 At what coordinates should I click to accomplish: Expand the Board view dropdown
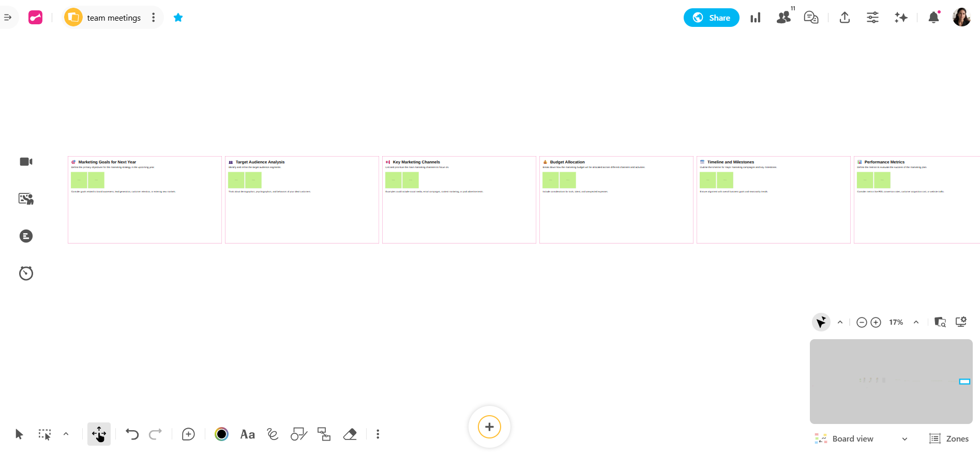pyautogui.click(x=904, y=439)
